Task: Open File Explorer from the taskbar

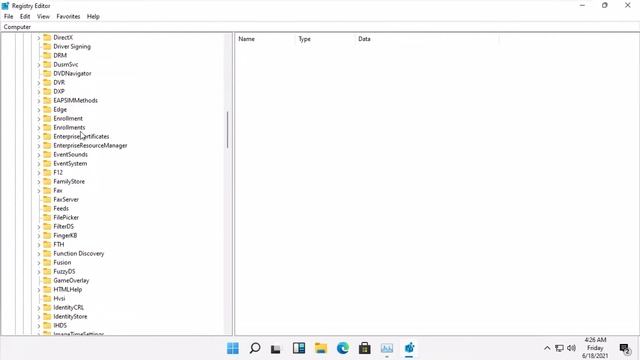Action: pyautogui.click(x=321, y=348)
